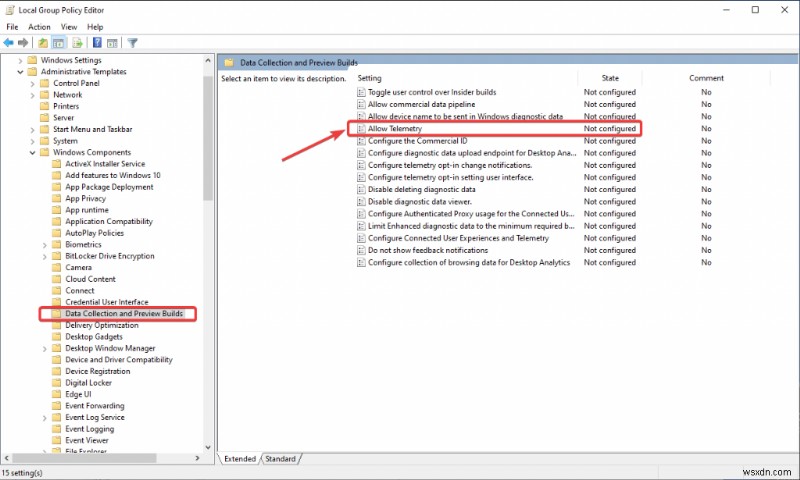Switch to the Extended tab
Viewport: 800px width, 480px height.
[x=240, y=459]
